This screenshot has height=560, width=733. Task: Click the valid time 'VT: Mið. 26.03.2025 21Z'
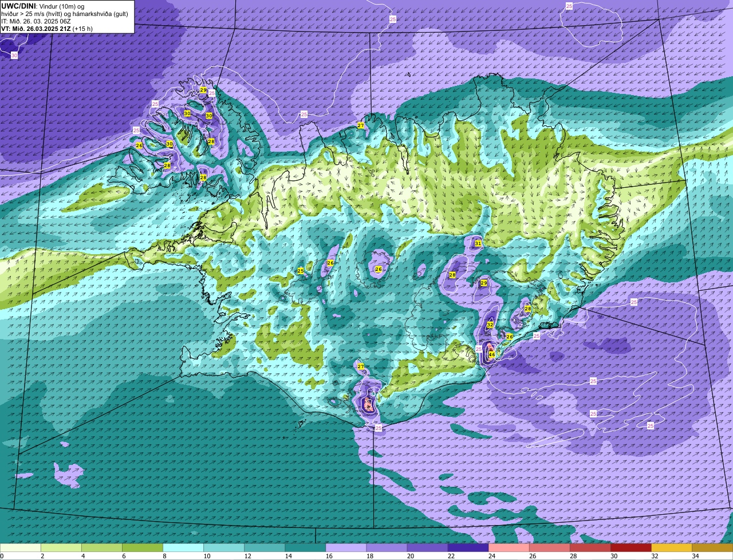point(36,28)
